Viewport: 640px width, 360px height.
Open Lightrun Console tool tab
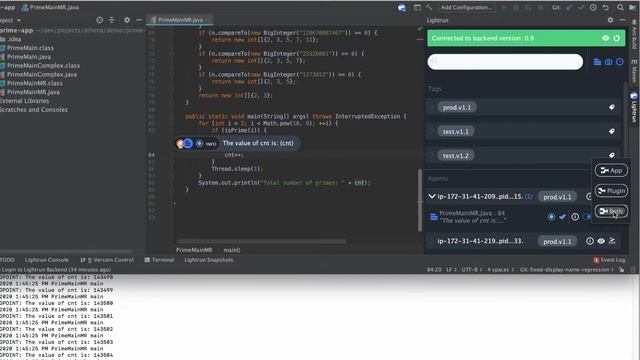[47, 260]
